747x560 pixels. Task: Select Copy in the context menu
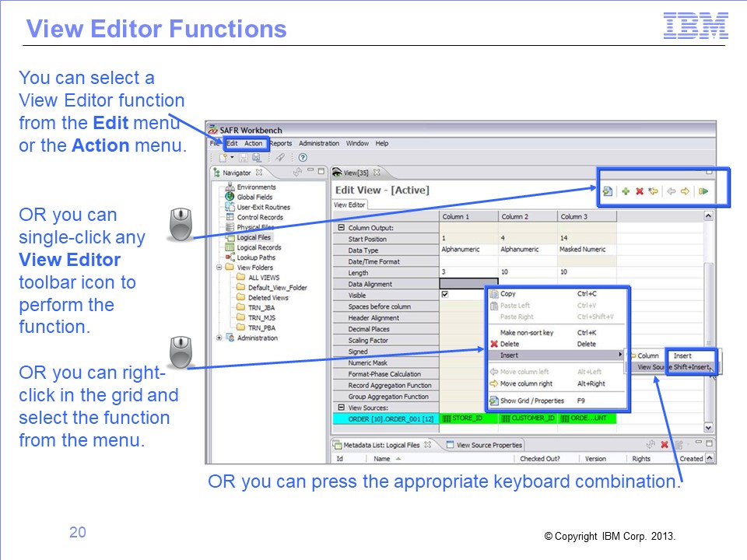tap(556, 294)
